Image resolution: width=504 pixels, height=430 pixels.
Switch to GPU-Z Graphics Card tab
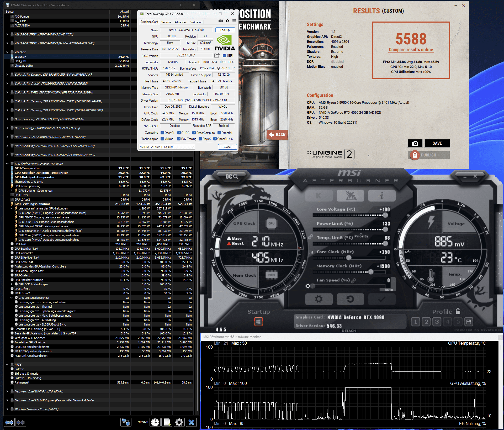pos(149,22)
